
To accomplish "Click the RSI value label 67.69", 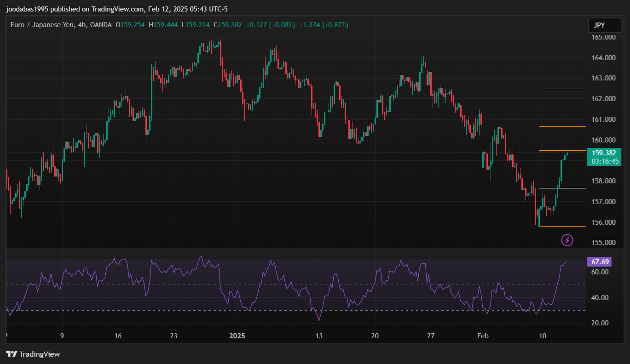I will pyautogui.click(x=600, y=262).
